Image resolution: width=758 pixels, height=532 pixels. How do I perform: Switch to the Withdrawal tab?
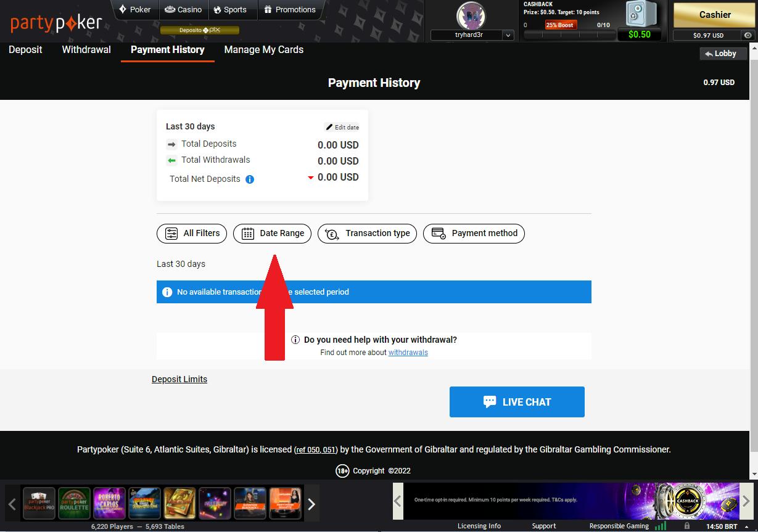[x=86, y=50]
